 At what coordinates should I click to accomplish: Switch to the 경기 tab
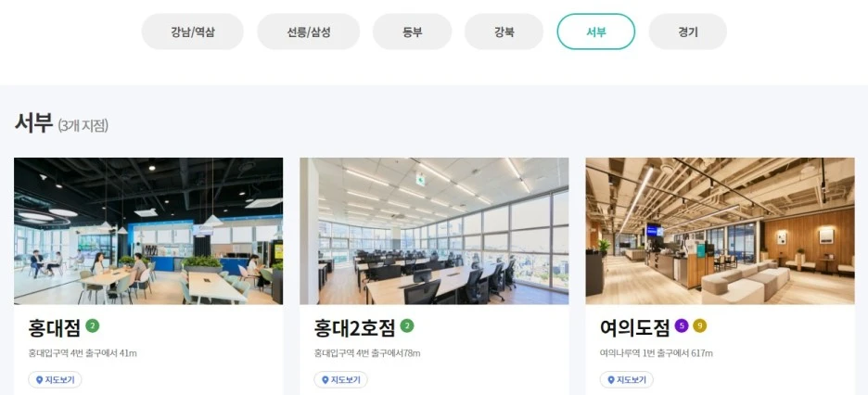(687, 32)
